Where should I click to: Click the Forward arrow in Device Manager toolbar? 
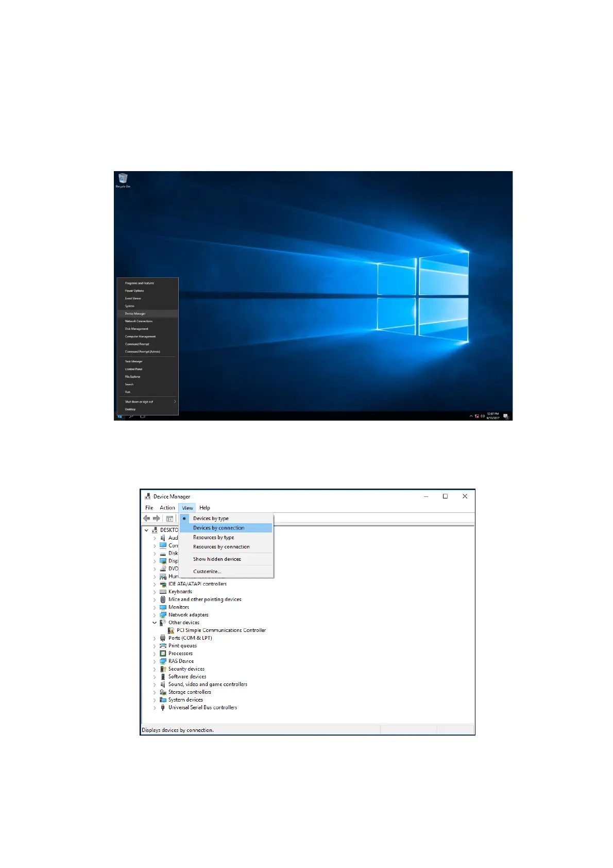(x=157, y=519)
